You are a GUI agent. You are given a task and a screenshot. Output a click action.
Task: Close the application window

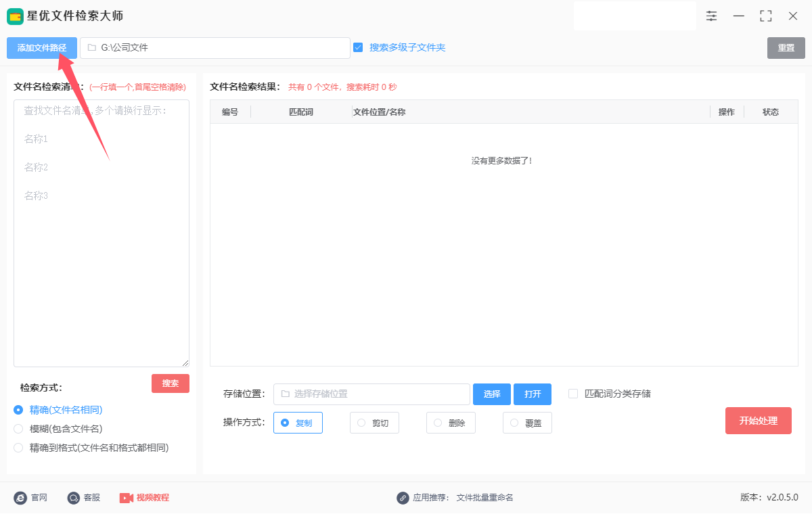pos(793,16)
